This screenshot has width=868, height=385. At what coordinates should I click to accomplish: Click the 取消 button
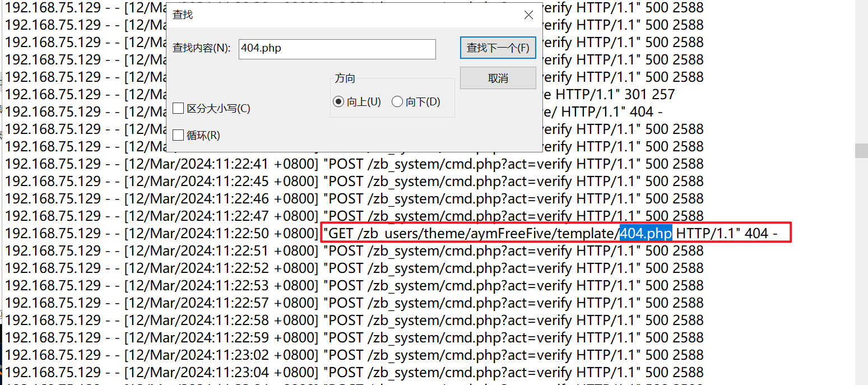(x=498, y=78)
